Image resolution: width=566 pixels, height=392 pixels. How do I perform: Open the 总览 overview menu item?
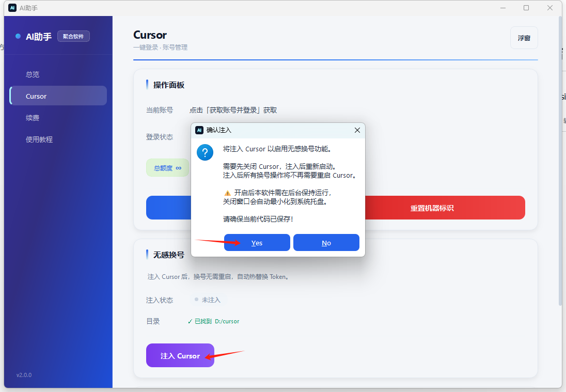click(33, 74)
